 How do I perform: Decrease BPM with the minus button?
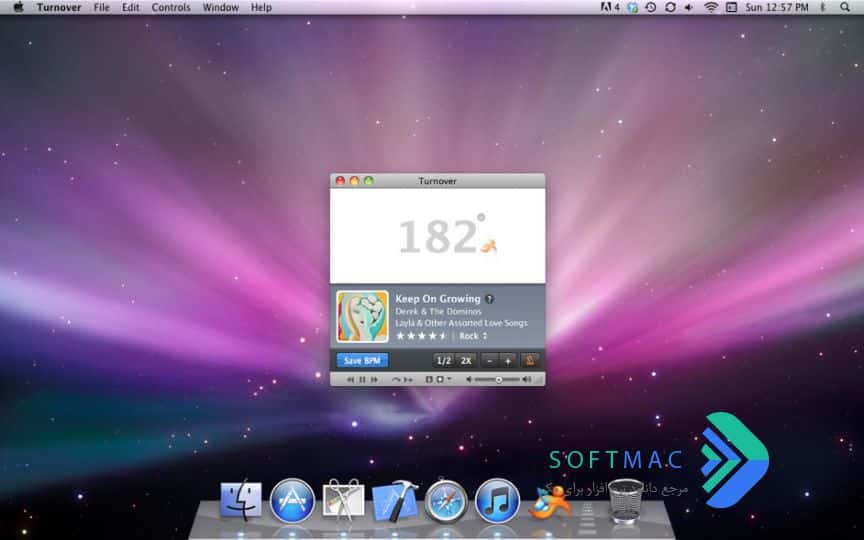point(489,361)
